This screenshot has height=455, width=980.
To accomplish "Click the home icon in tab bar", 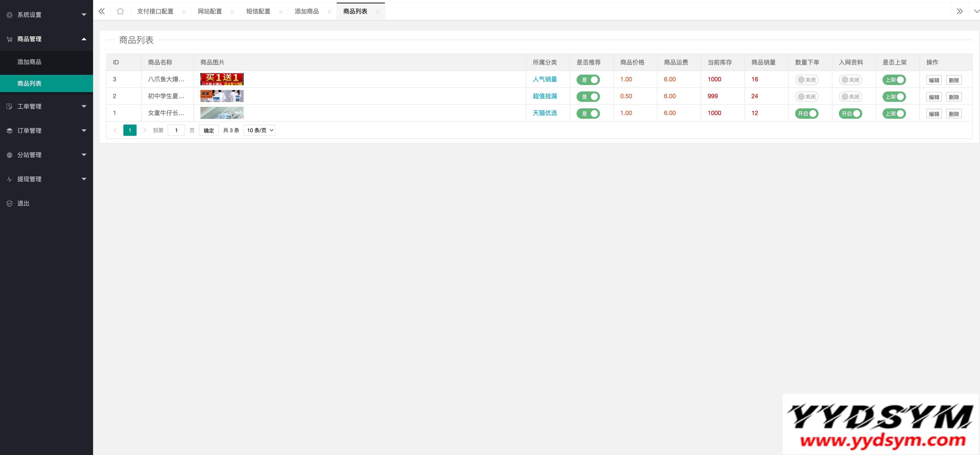I will pyautogui.click(x=120, y=11).
